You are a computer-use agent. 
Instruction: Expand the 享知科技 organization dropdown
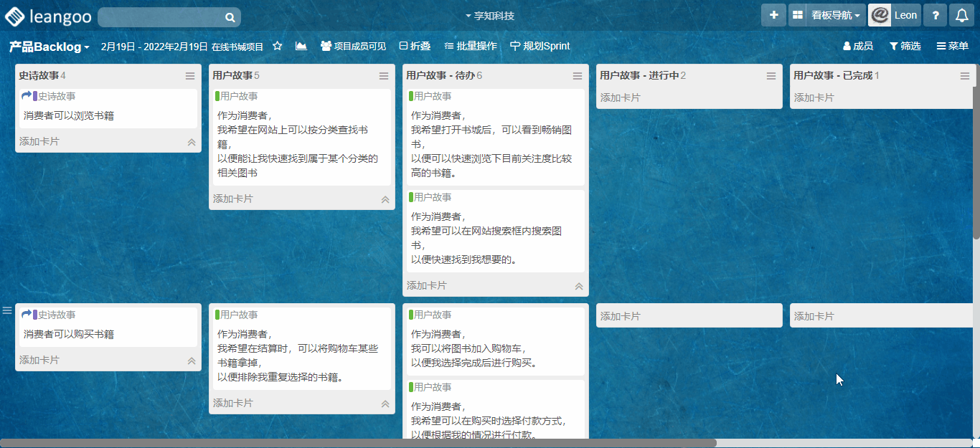[490, 16]
